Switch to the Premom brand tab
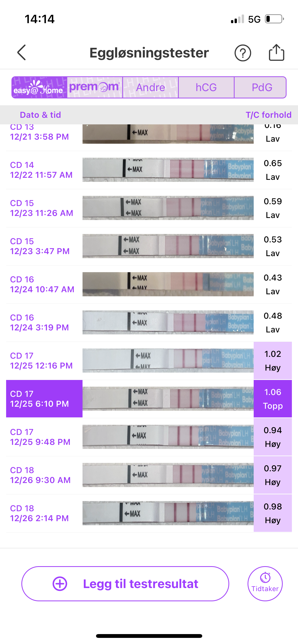 95,87
